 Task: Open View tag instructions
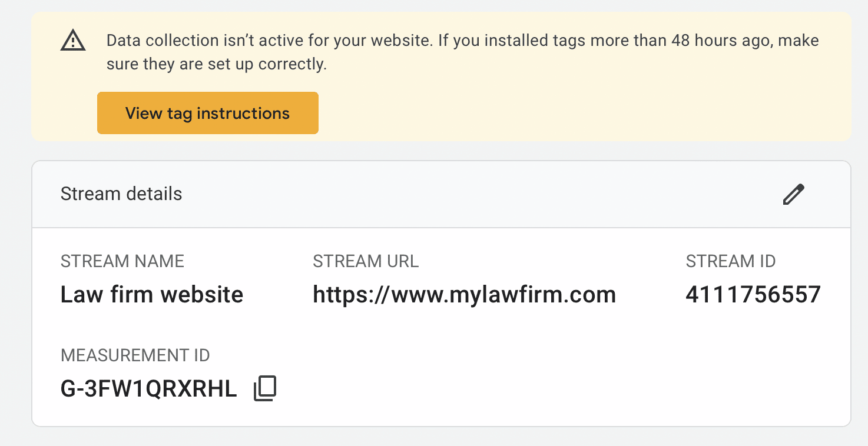point(208,113)
